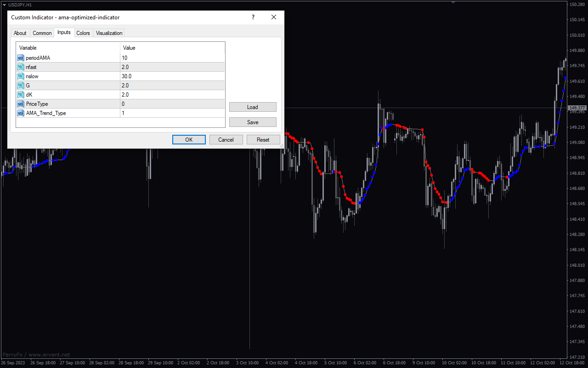Screen dimensions: 588x368
Task: Click the 12 Oct 02:00 time label
Action: pos(542,363)
